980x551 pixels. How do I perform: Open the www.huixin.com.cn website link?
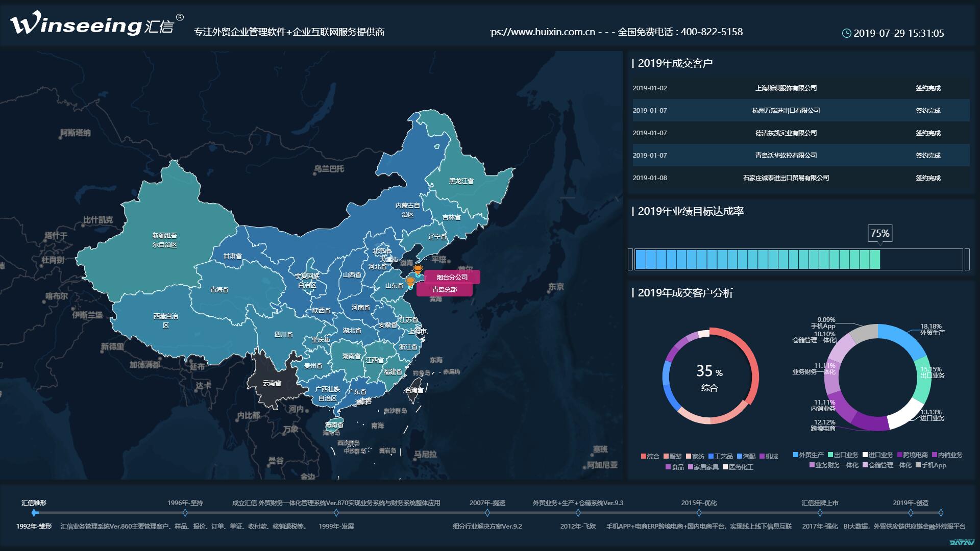tap(544, 32)
